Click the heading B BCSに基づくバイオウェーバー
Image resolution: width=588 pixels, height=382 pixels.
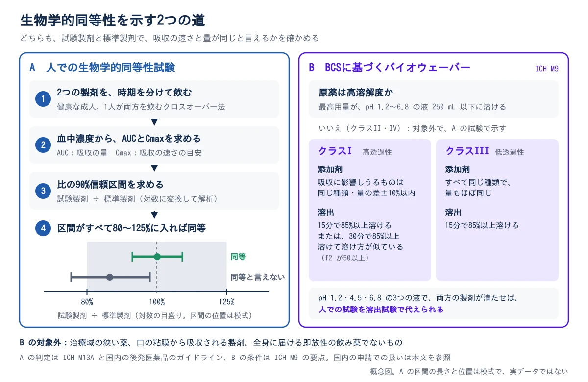pos(389,68)
